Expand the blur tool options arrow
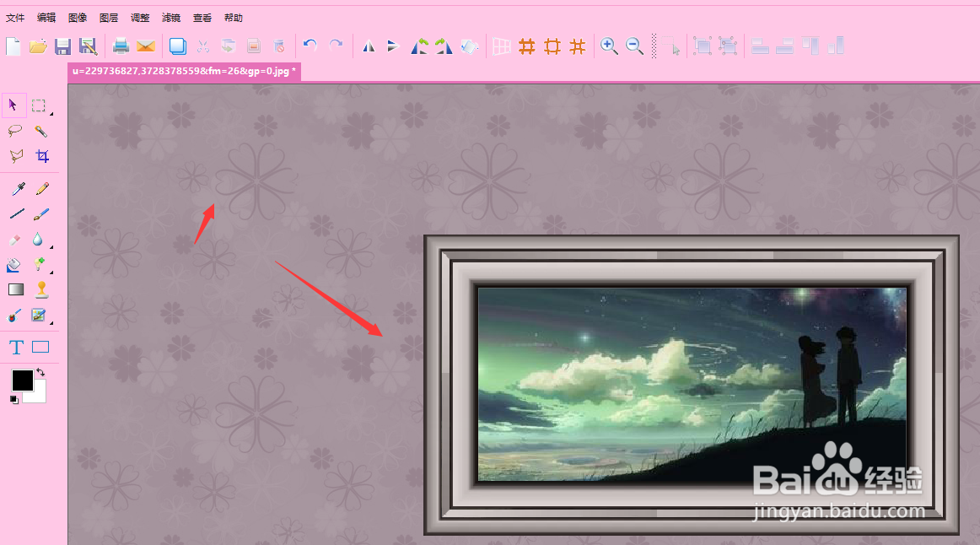Image resolution: width=980 pixels, height=545 pixels. (x=51, y=247)
